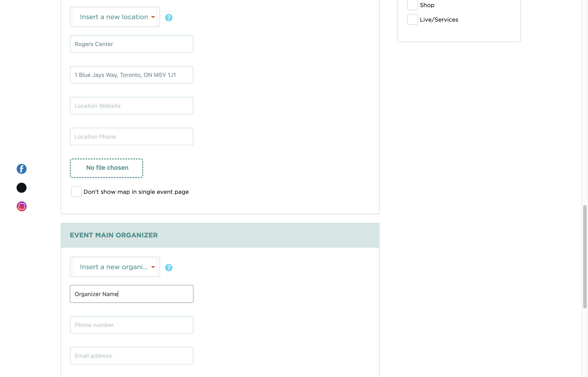Click the help icon beside location dropdown

pyautogui.click(x=169, y=18)
